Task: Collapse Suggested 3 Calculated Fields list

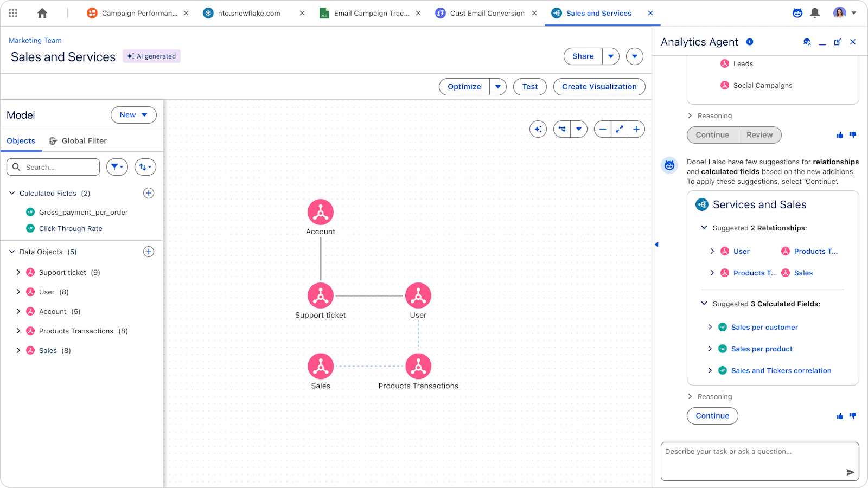Action: click(704, 304)
